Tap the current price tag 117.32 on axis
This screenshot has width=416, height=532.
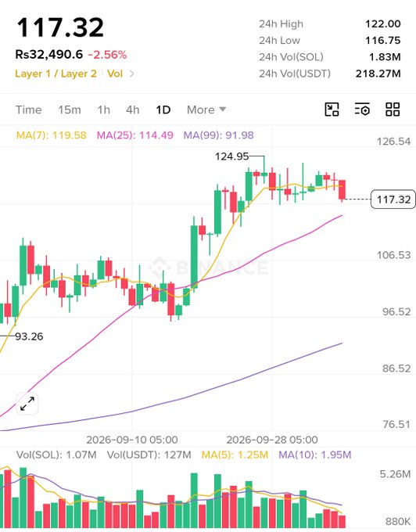point(393,199)
